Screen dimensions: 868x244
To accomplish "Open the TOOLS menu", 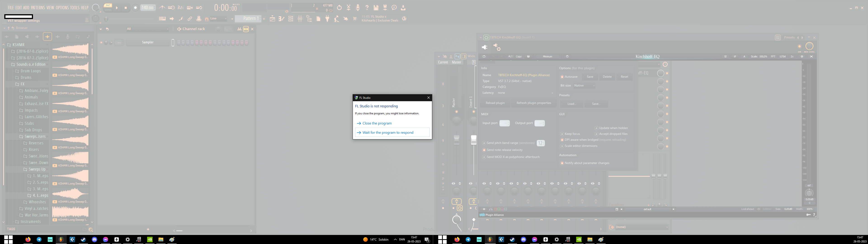I will pos(74,7).
